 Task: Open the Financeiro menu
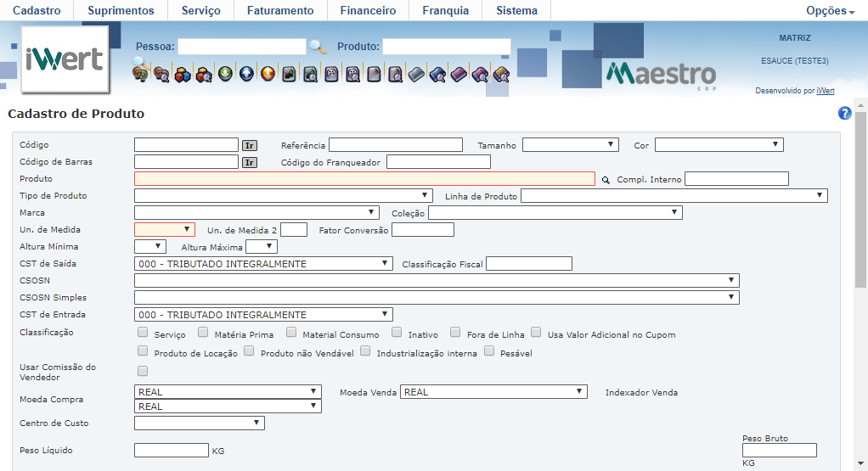tap(368, 10)
